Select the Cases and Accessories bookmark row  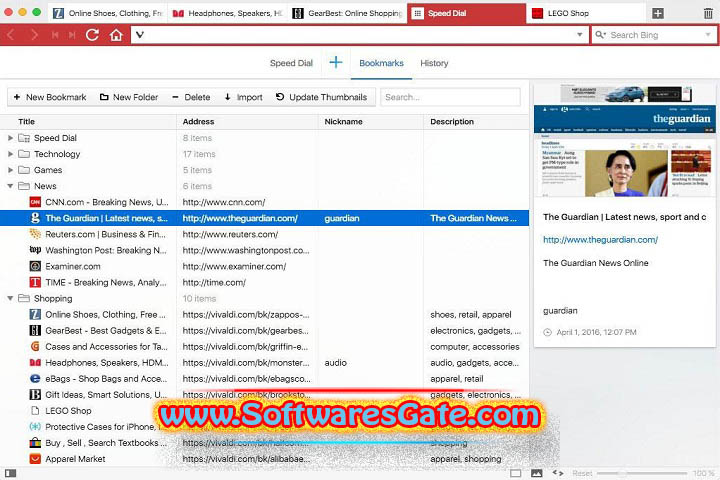(264, 346)
